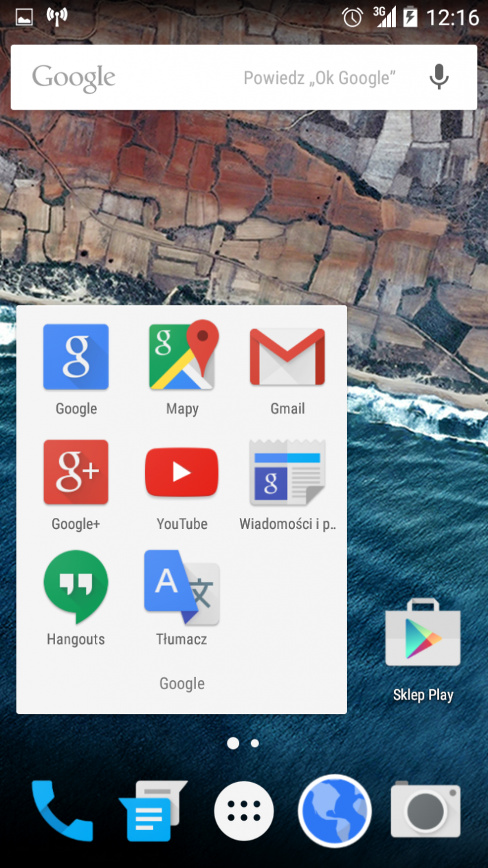Tap the microphone voice search icon
Screen dimensions: 488x868
pos(439,77)
